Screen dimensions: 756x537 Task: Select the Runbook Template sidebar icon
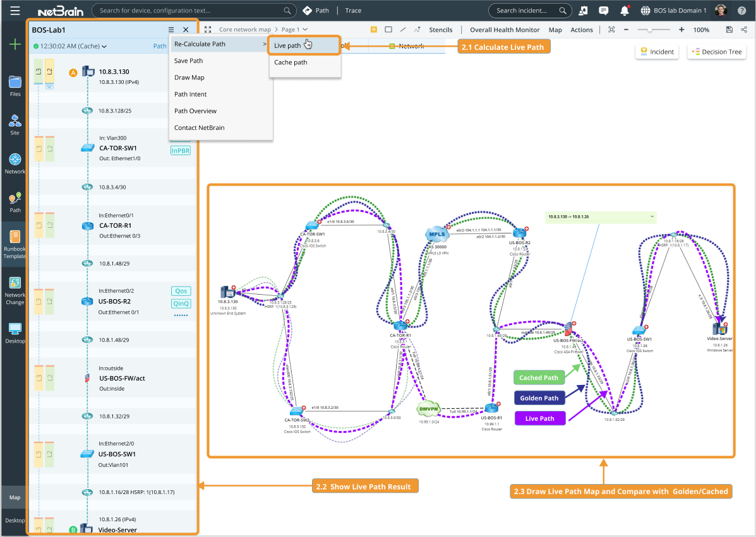click(14, 240)
